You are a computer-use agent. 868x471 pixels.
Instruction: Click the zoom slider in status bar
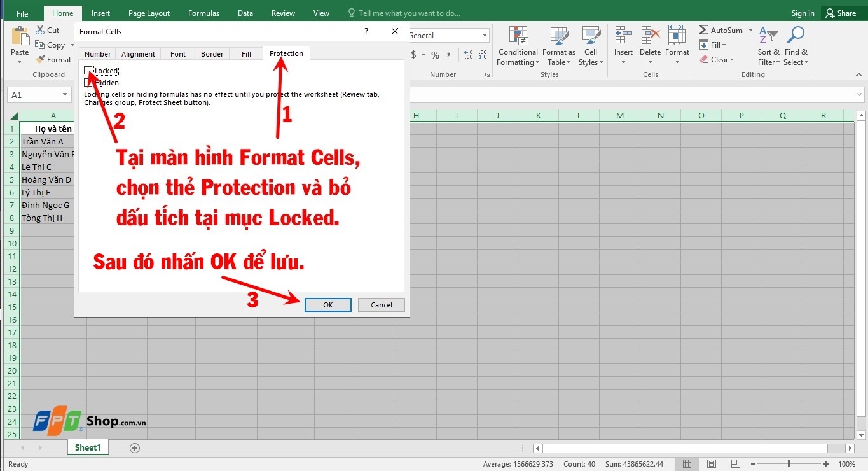[789, 464]
